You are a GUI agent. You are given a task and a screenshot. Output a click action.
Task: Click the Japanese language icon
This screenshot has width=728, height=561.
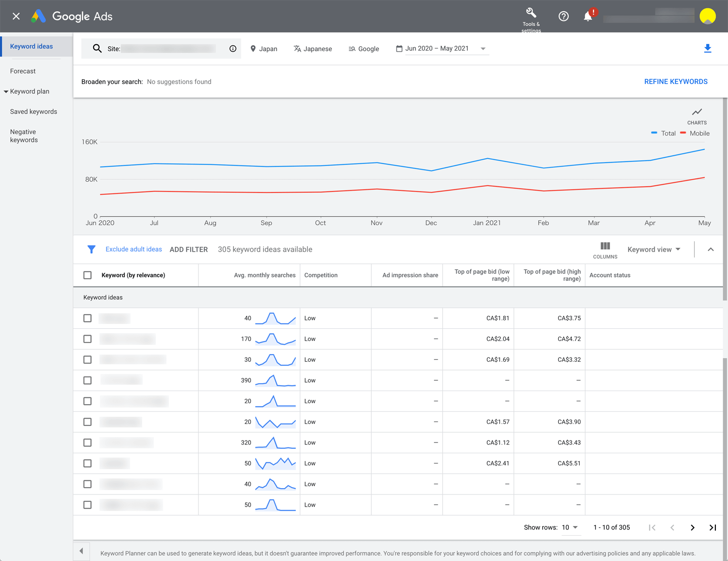tap(297, 49)
